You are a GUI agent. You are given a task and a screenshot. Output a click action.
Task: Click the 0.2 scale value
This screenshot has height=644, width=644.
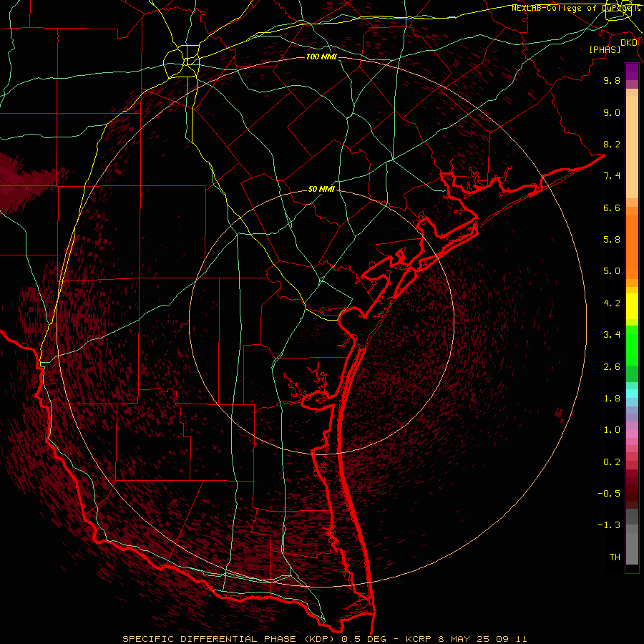612,462
